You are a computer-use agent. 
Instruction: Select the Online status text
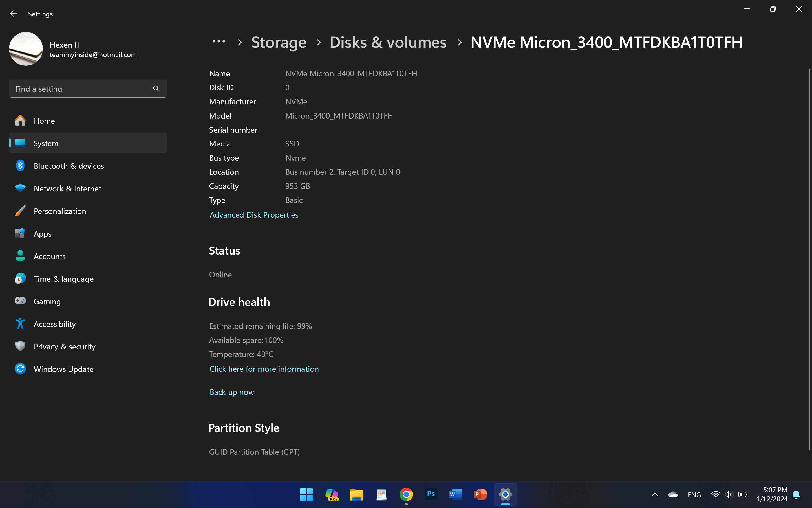[x=220, y=275]
